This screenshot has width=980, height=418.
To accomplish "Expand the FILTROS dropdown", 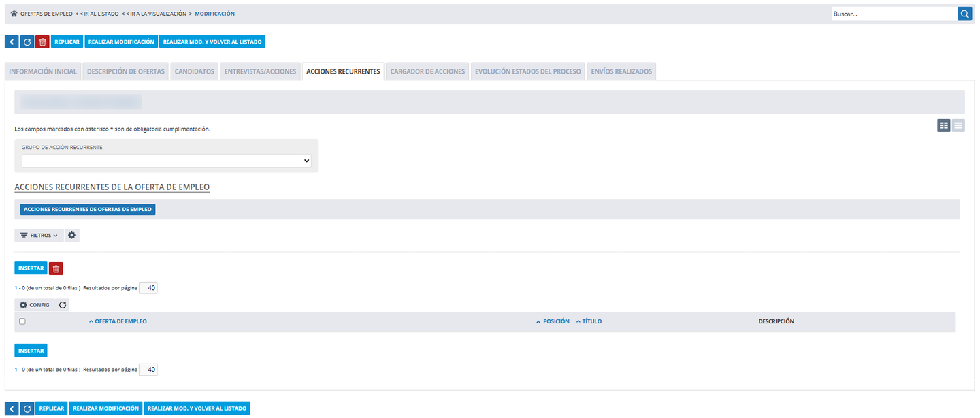I will [39, 235].
